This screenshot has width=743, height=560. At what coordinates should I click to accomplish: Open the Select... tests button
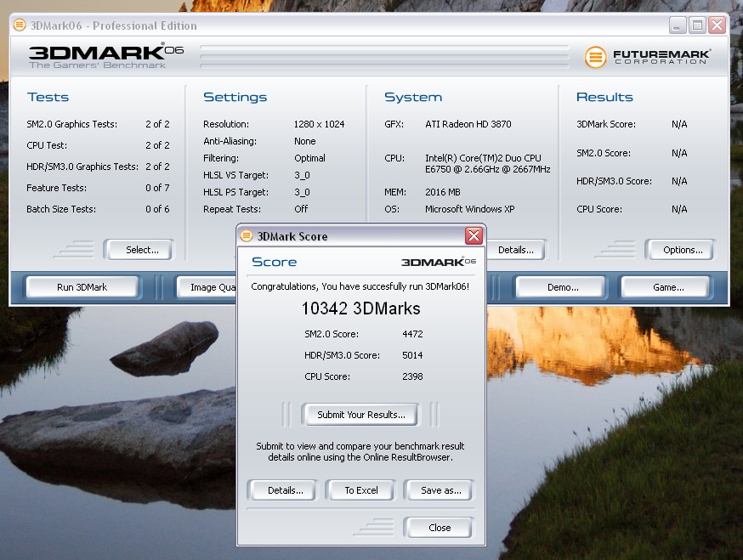pos(139,250)
